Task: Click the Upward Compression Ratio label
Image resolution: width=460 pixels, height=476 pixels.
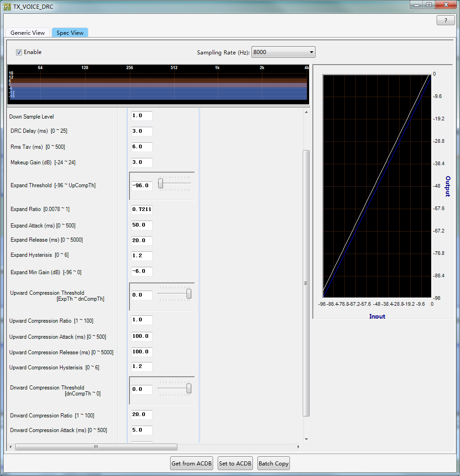Action: click(51, 321)
